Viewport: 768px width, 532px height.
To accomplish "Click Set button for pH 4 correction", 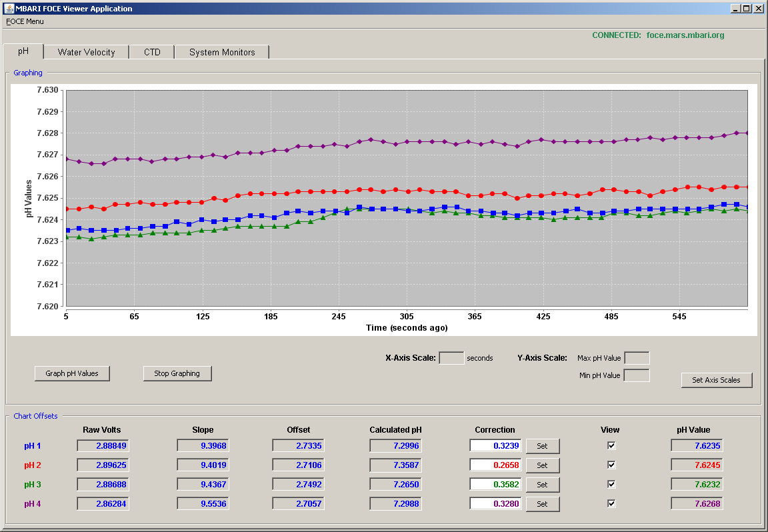I will [542, 504].
